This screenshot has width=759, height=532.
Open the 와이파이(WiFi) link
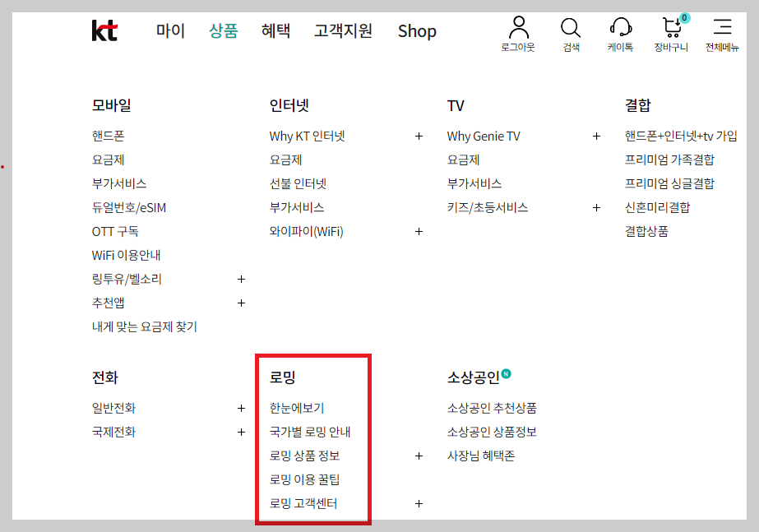tap(307, 231)
